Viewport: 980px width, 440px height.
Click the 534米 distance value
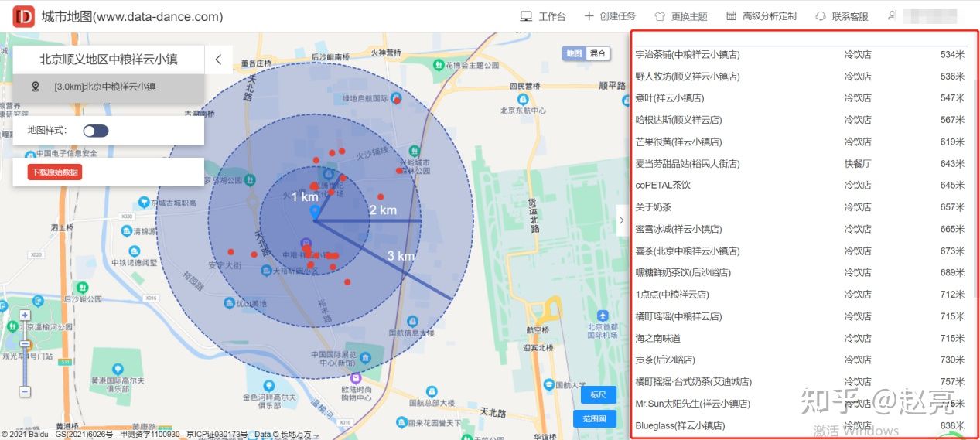click(952, 55)
